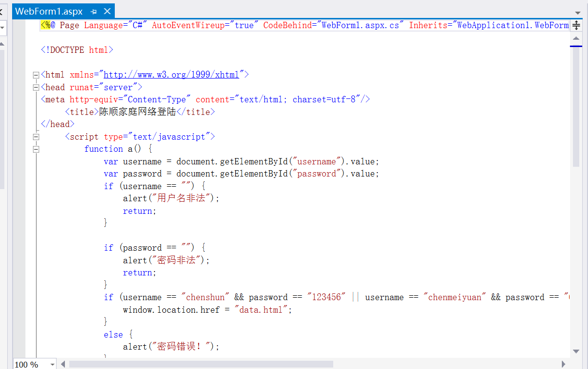This screenshot has width=588, height=369.
Task: Click the alert("密码非法") statement
Action: click(x=167, y=260)
